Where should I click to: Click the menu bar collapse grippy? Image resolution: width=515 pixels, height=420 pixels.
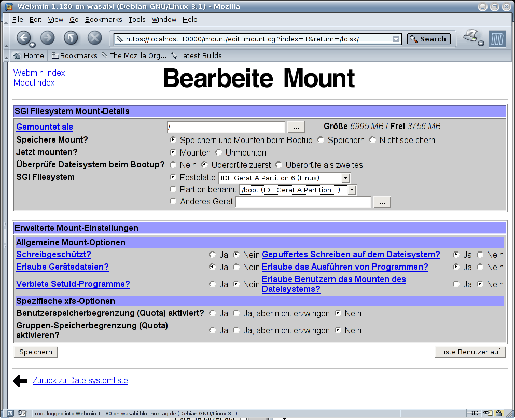[6, 20]
